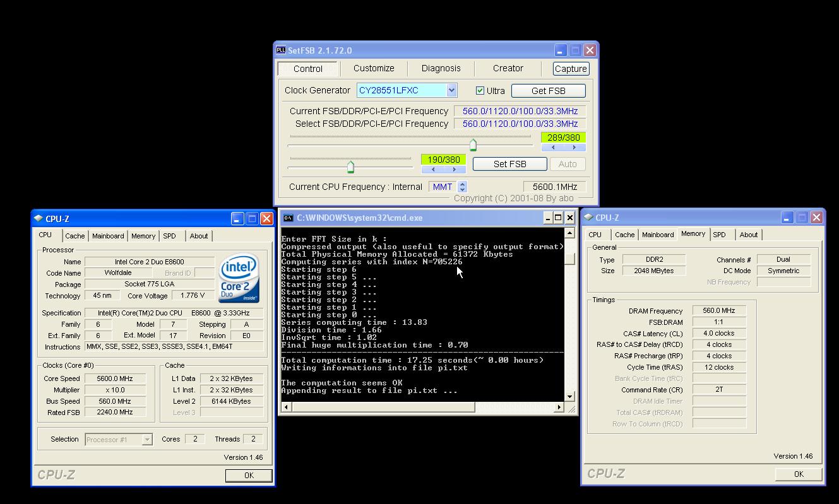Minimize the SetFSB window
This screenshot has height=504, width=839.
561,50
